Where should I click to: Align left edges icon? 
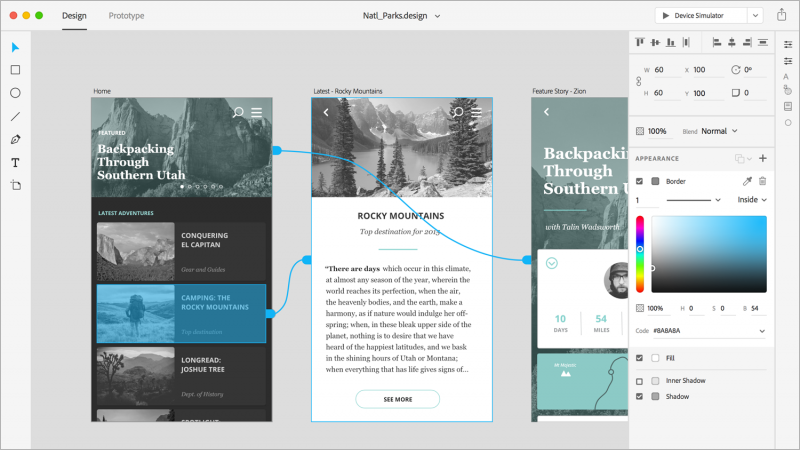(717, 42)
